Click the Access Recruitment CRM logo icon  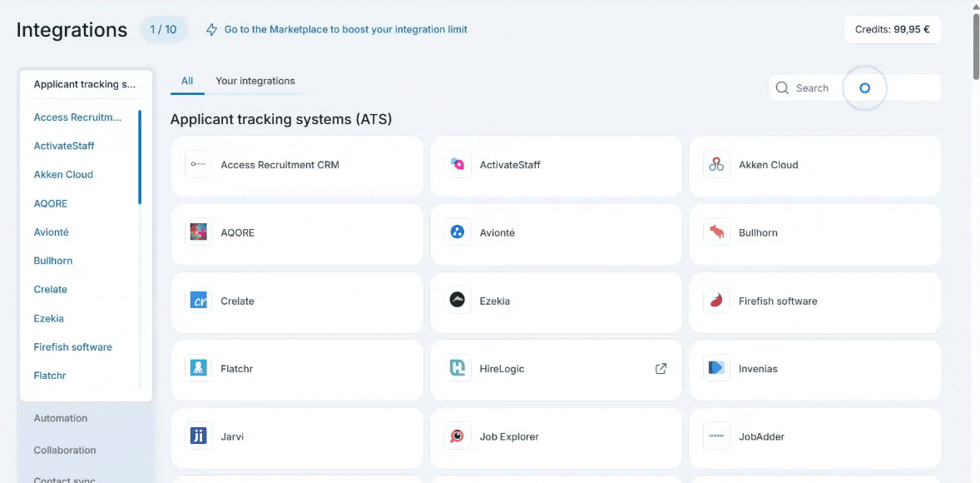pos(199,165)
